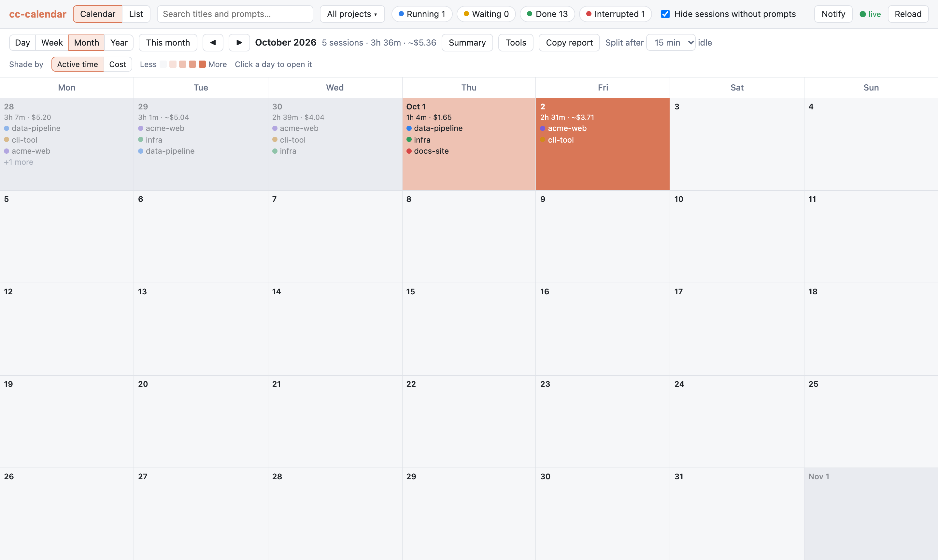Viewport: 938px width, 560px height.
Task: Click data-pipeline project on Oct 1
Action: 434,128
